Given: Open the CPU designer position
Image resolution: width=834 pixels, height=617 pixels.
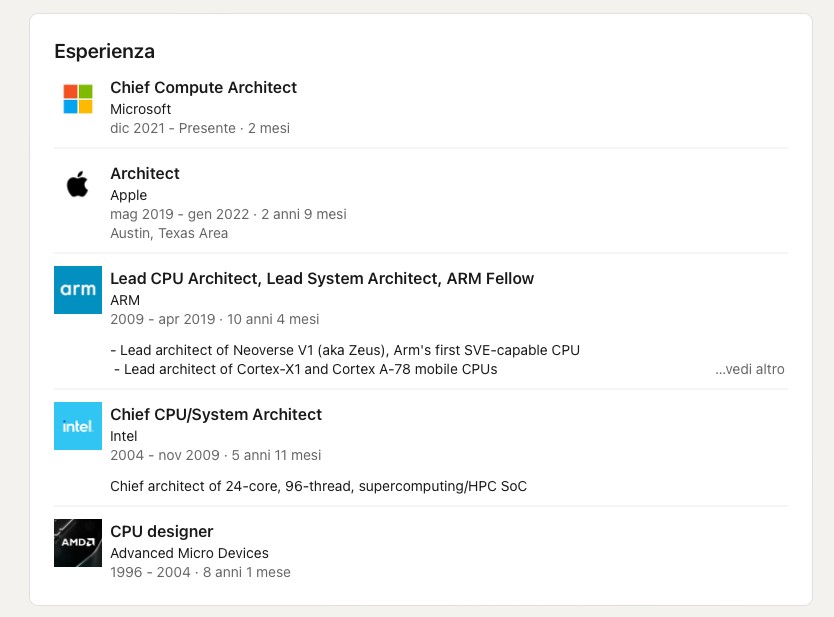Looking at the screenshot, I should pos(162,531).
